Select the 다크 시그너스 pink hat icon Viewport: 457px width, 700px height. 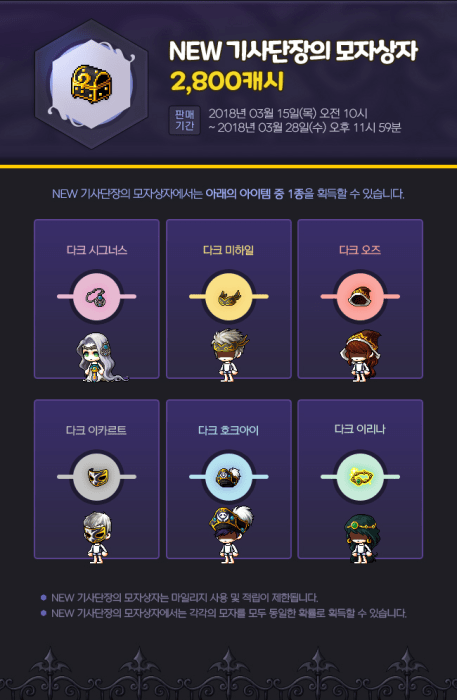click(96, 296)
